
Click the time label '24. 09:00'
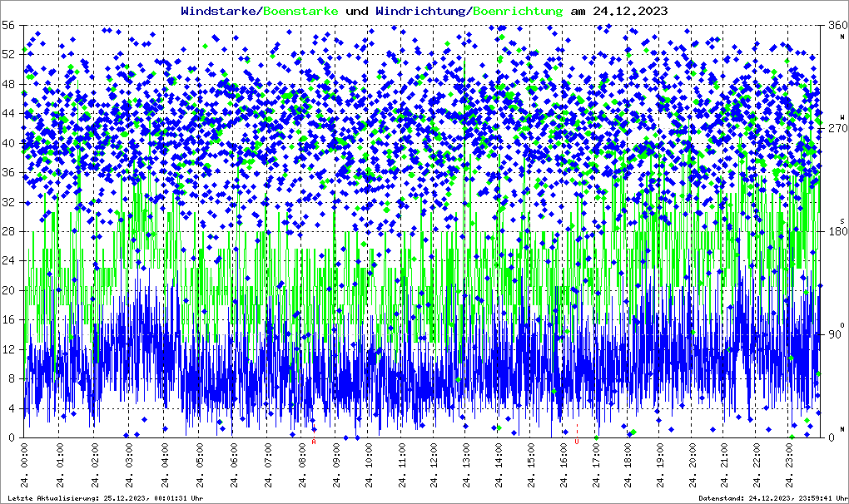pos(338,465)
